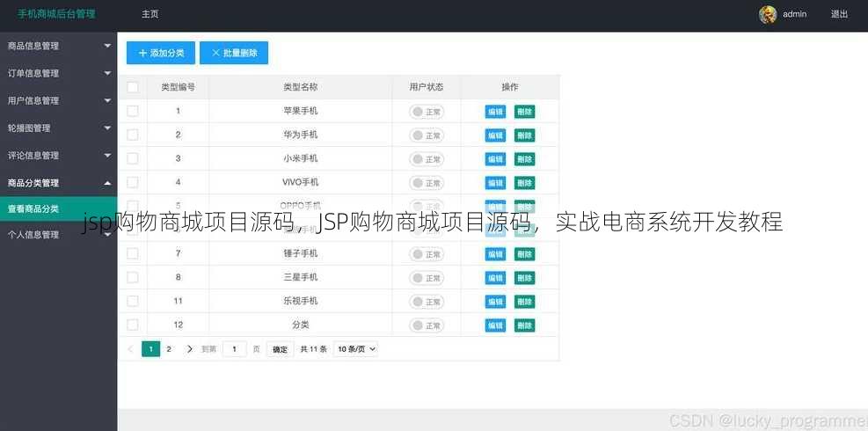Click the page number jump input field

[235, 349]
